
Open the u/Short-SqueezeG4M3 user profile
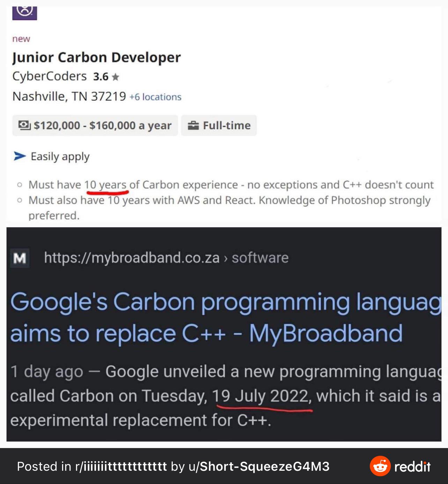click(259, 467)
